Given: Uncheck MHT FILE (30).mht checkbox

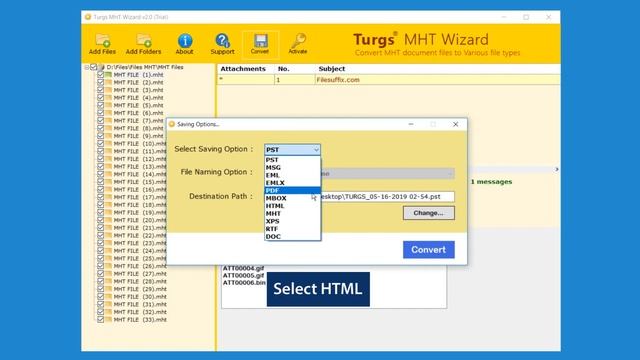Looking at the screenshot, I should click(x=100, y=297).
